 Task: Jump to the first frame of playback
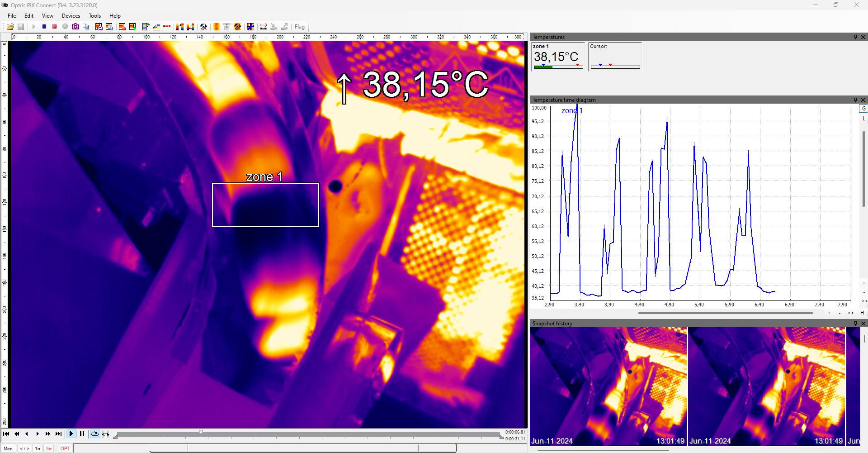7,434
